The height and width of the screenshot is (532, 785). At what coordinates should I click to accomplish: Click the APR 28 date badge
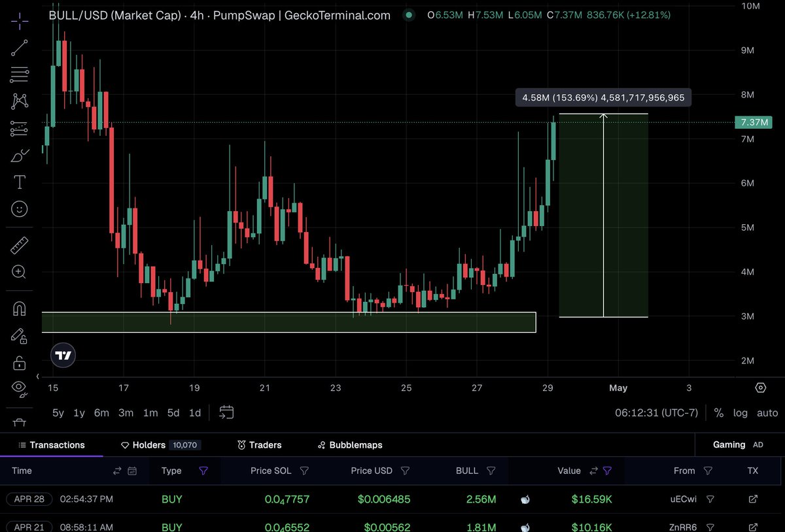(x=29, y=499)
